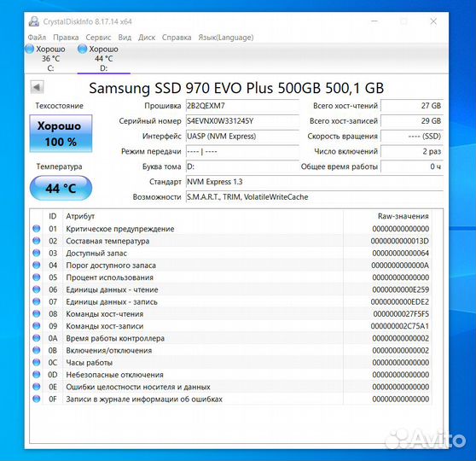Select row Единицы данных - запись
Viewport: 476px width, 461px height.
[x=230, y=301]
